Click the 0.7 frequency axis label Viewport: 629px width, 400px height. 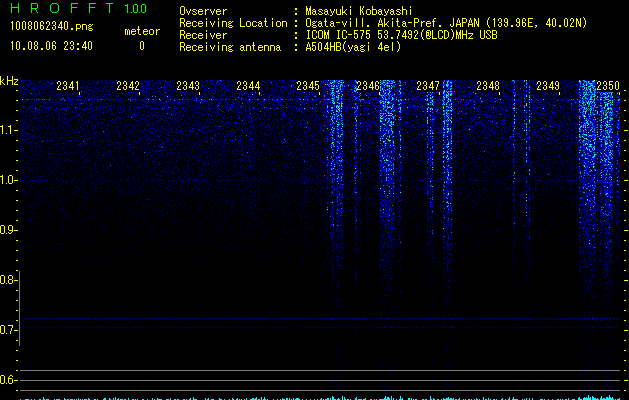click(7, 330)
